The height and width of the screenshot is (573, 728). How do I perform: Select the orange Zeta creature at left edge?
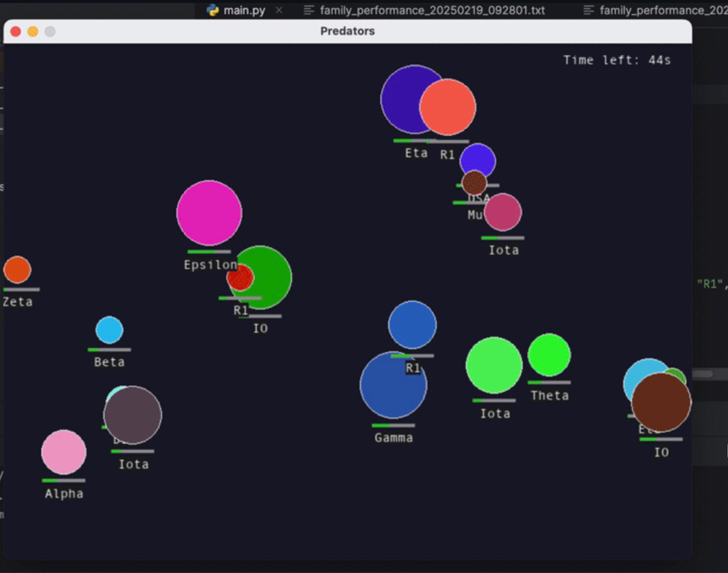16,270
